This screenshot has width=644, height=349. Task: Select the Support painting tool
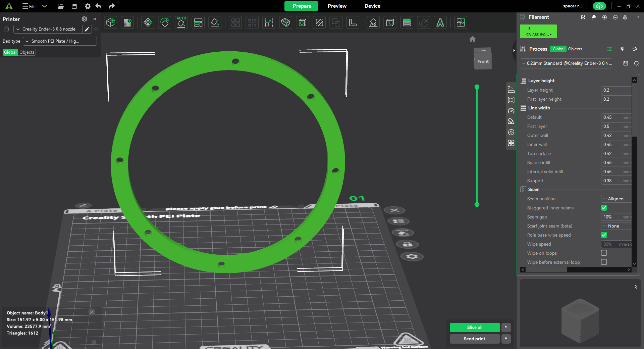(x=373, y=22)
